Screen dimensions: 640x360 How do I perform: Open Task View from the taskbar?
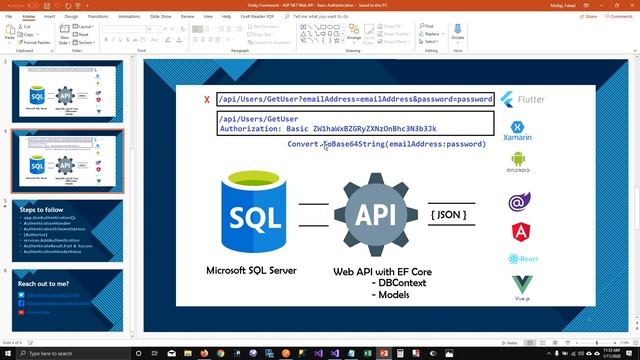(155, 353)
